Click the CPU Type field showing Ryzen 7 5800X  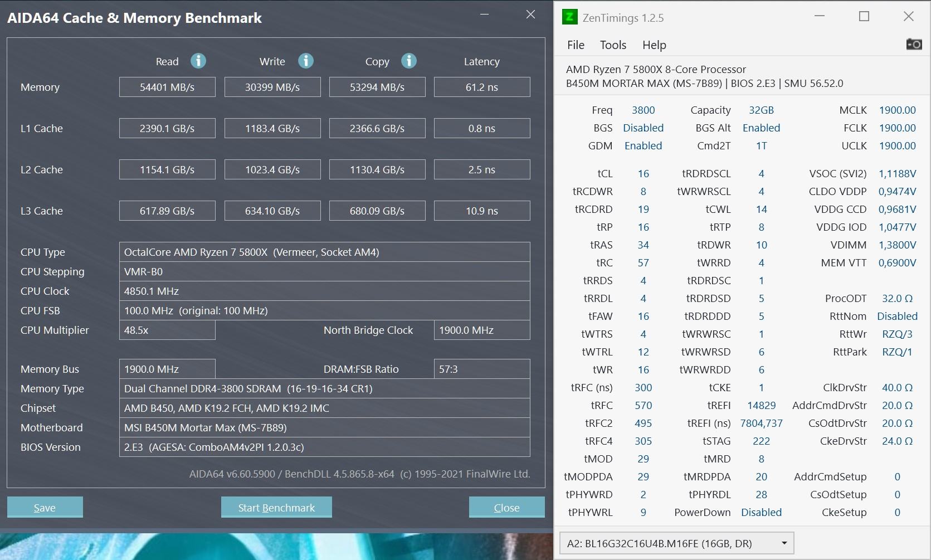325,252
